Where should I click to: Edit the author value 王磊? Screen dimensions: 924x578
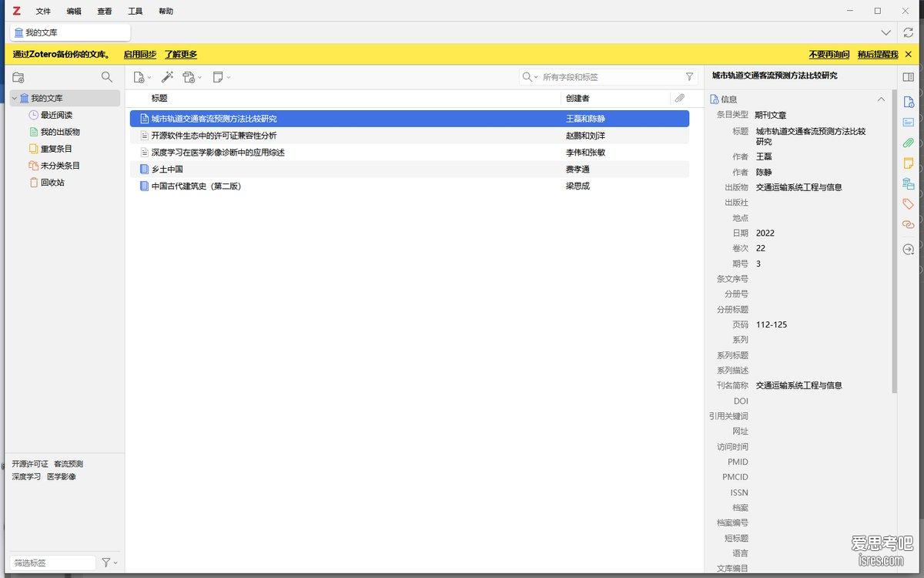click(764, 157)
